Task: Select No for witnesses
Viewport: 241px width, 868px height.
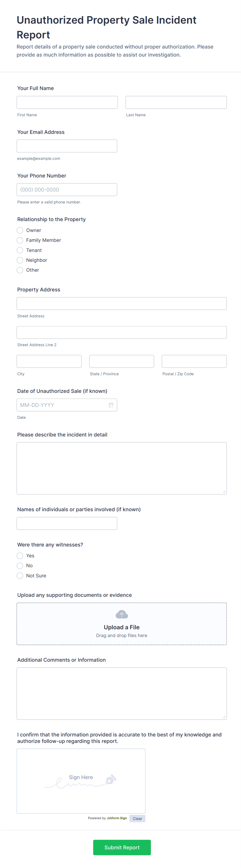Action: pos(20,566)
